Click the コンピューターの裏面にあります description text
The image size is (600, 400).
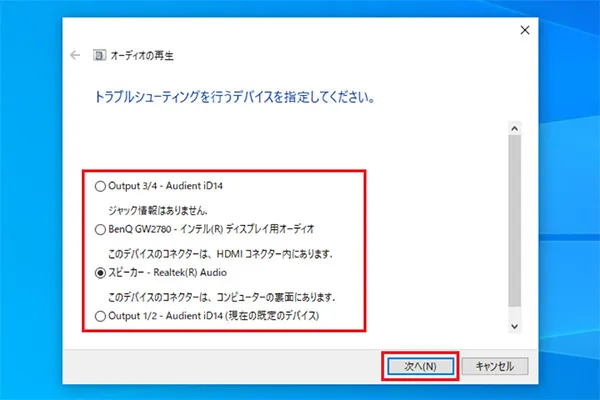222,297
